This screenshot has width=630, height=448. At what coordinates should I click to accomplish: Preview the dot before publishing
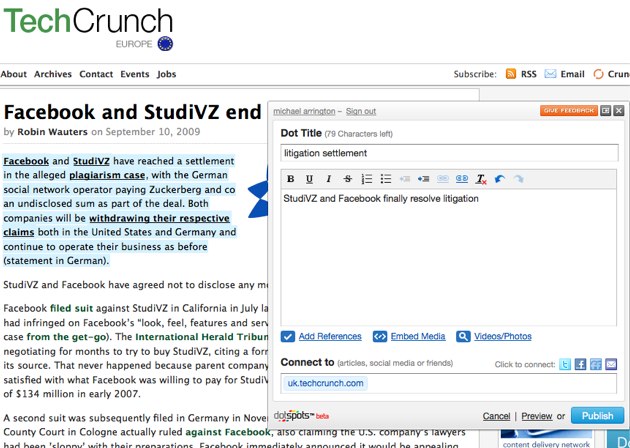point(537,416)
